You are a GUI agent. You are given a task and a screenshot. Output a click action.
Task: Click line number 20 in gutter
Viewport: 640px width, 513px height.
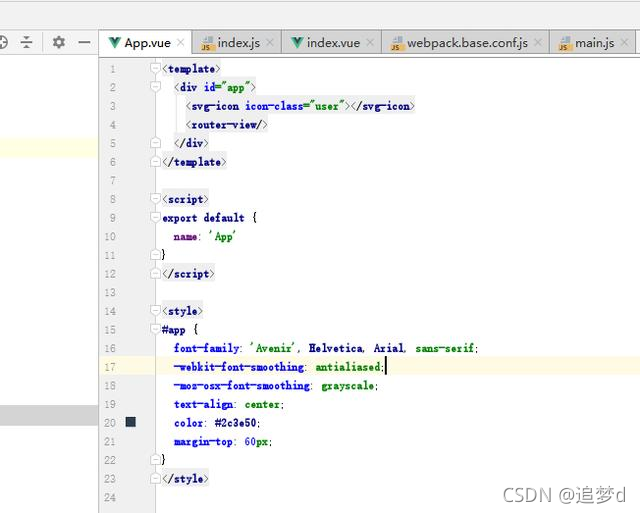pos(110,423)
